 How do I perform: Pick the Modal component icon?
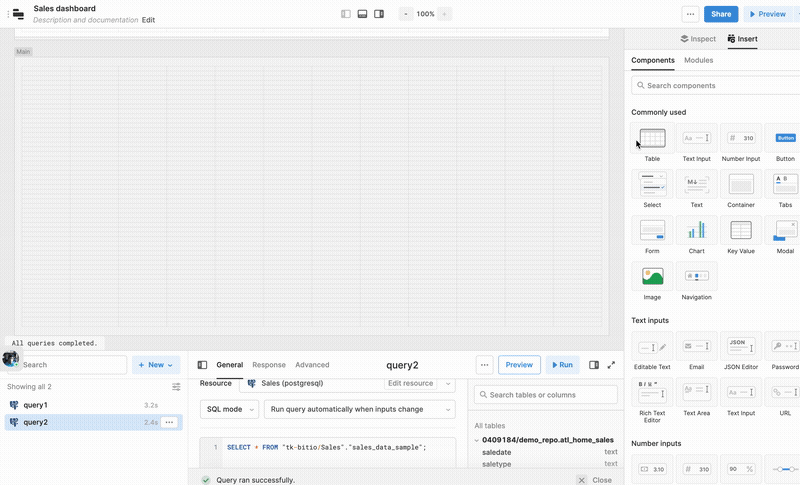785,230
